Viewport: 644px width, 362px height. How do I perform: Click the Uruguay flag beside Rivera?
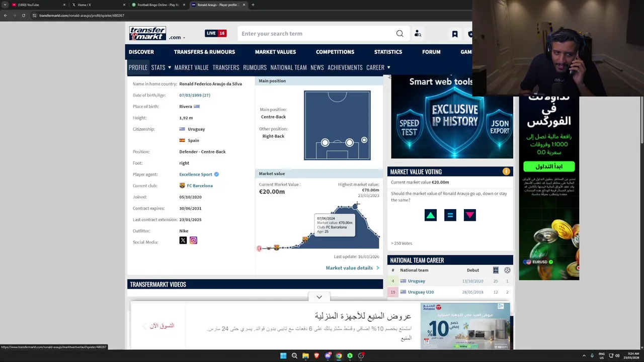(197, 107)
